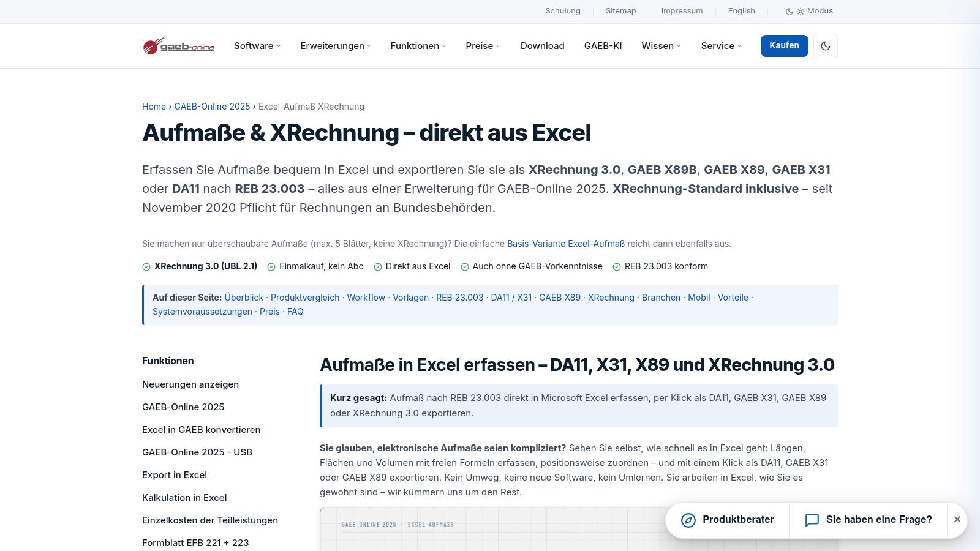
Task: Open the Sitemap link
Action: tap(621, 11)
